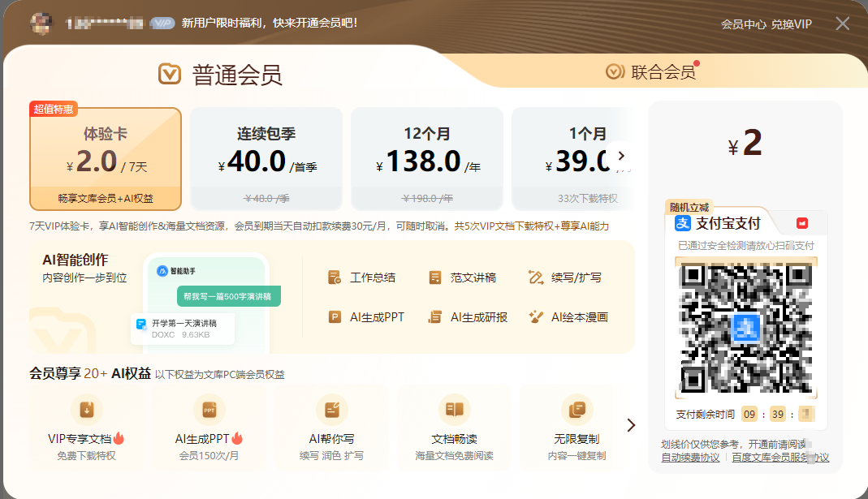Click the AI帮你写 benefit icon
This screenshot has width=868, height=499.
click(331, 410)
